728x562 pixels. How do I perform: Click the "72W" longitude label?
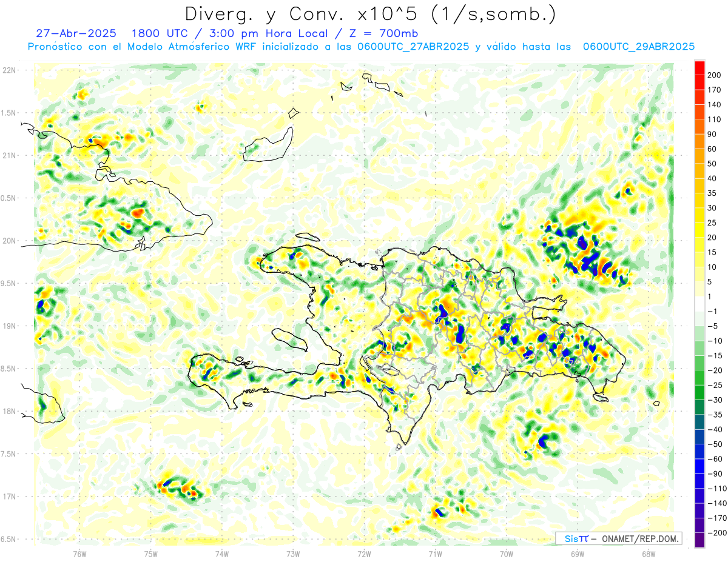click(x=364, y=554)
